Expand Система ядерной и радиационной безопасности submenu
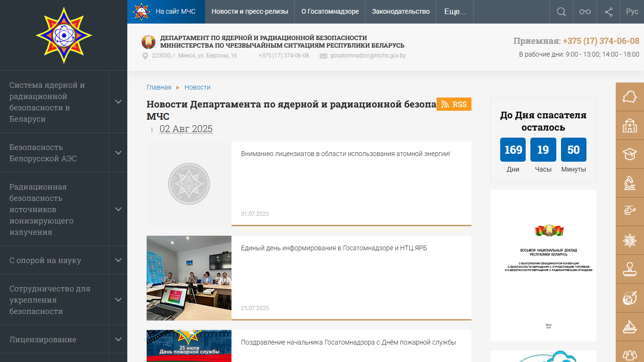This screenshot has width=644, height=362. [118, 102]
